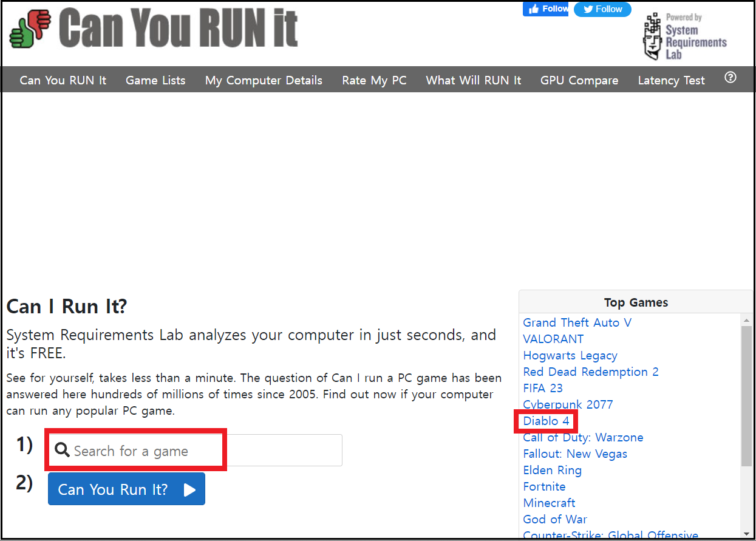Select Diablo 4 in Top Games
Image resolution: width=756 pixels, height=541 pixels.
546,421
